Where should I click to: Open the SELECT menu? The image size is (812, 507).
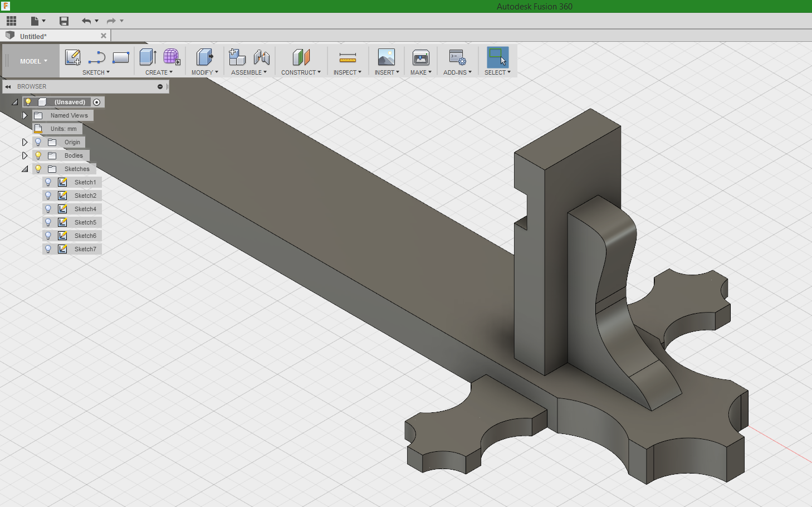coord(497,72)
